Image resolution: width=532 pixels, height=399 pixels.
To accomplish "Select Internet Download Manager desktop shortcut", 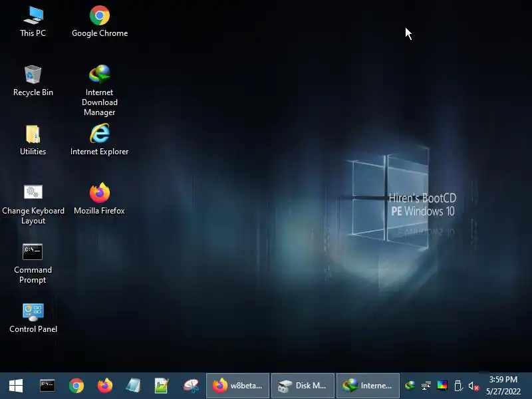I will [x=100, y=90].
